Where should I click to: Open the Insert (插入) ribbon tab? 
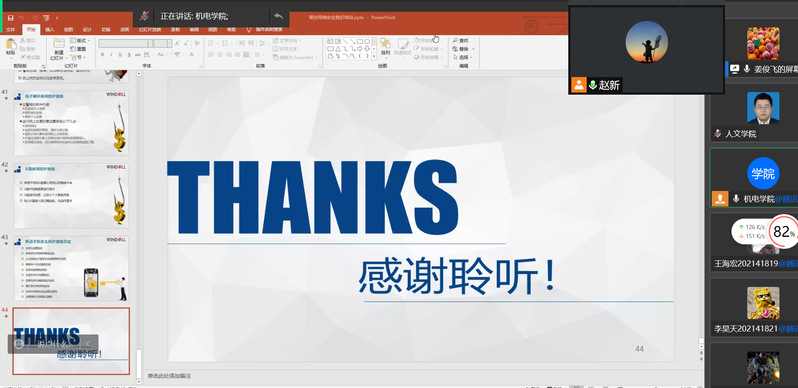(x=49, y=30)
